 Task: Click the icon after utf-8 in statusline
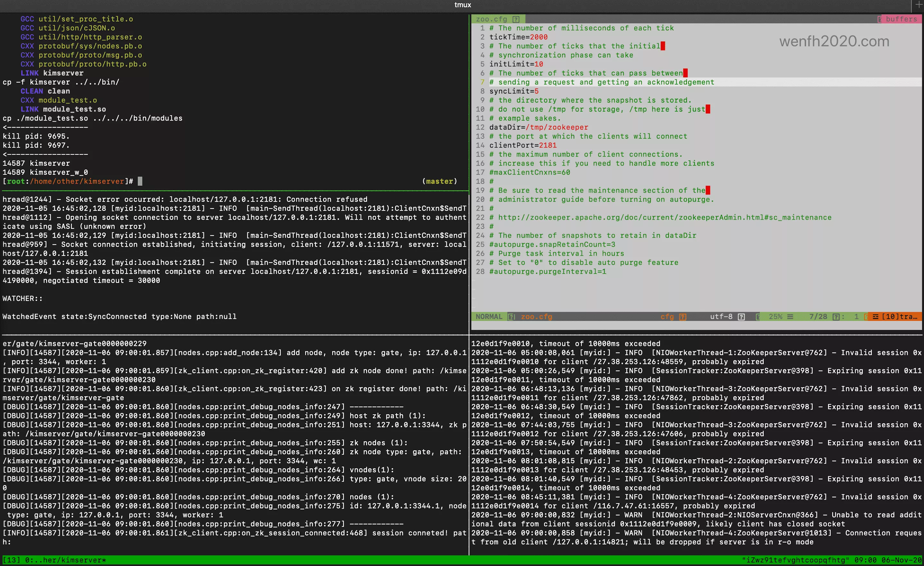tap(741, 317)
